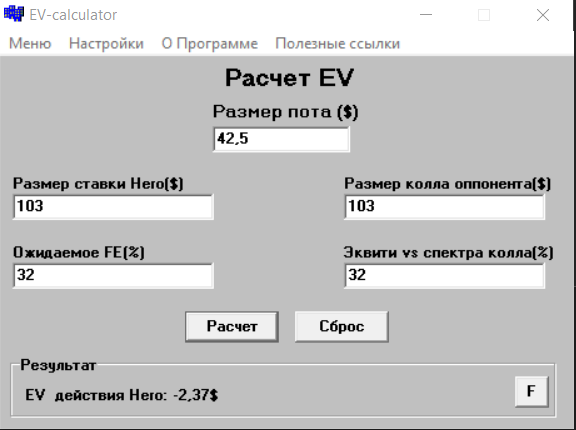Click the Результат group label
Viewport: 576px width, 430px height.
pos(58,365)
